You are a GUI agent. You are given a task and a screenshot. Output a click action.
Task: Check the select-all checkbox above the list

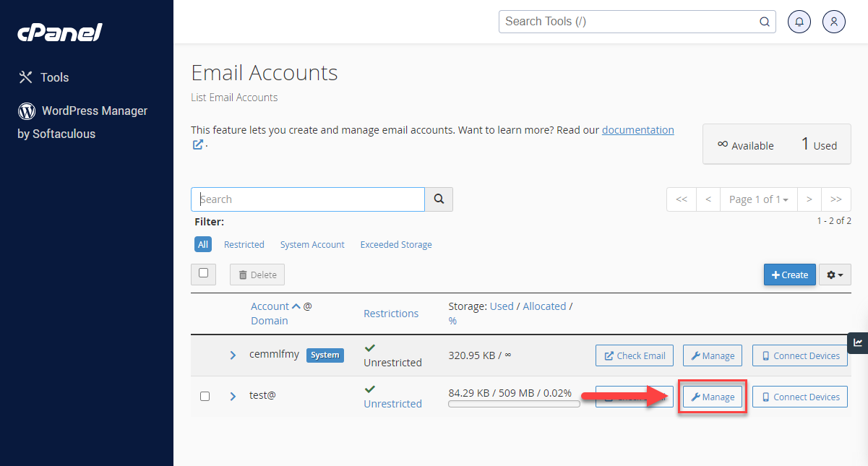point(203,274)
